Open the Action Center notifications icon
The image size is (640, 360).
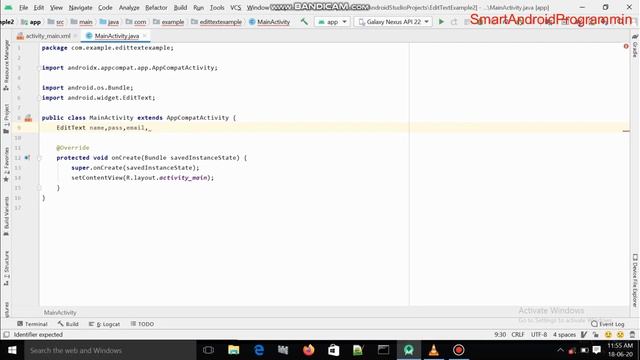(x=596, y=350)
